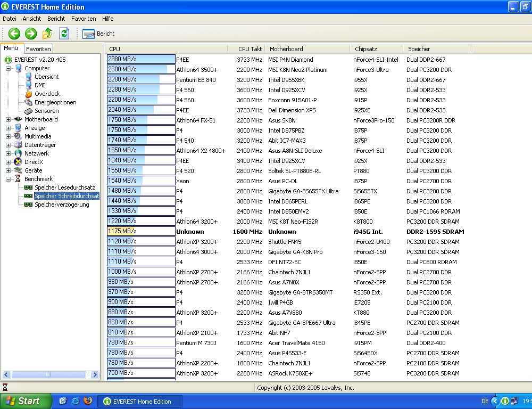Click the Übersicht icon in tree
This screenshot has width=532, height=409.
pos(29,77)
